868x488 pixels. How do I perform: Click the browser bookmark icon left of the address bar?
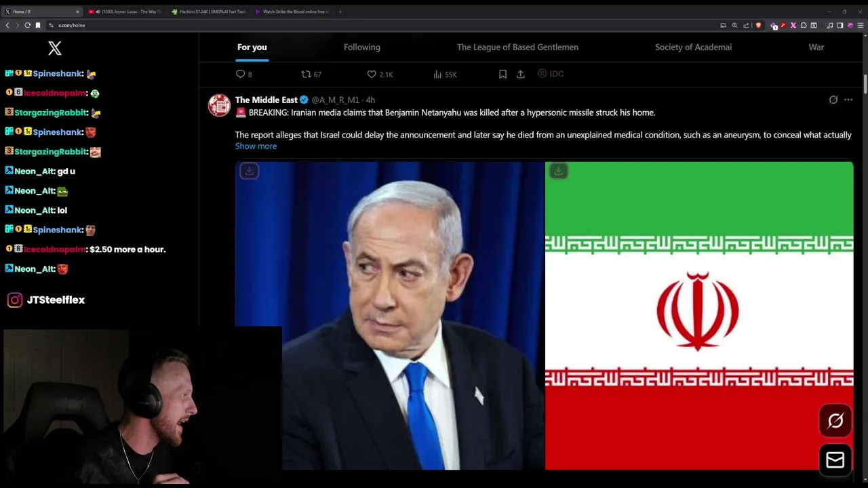point(38,25)
